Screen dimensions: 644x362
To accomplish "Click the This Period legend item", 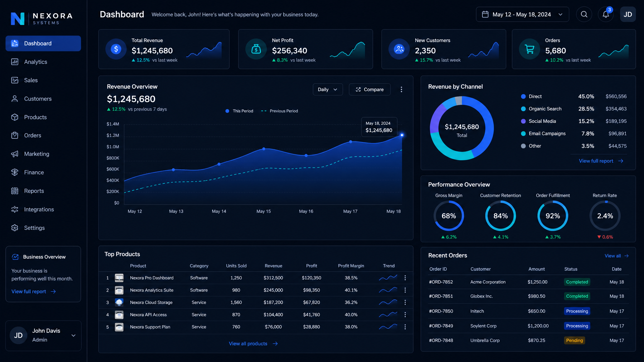I will pos(240,111).
